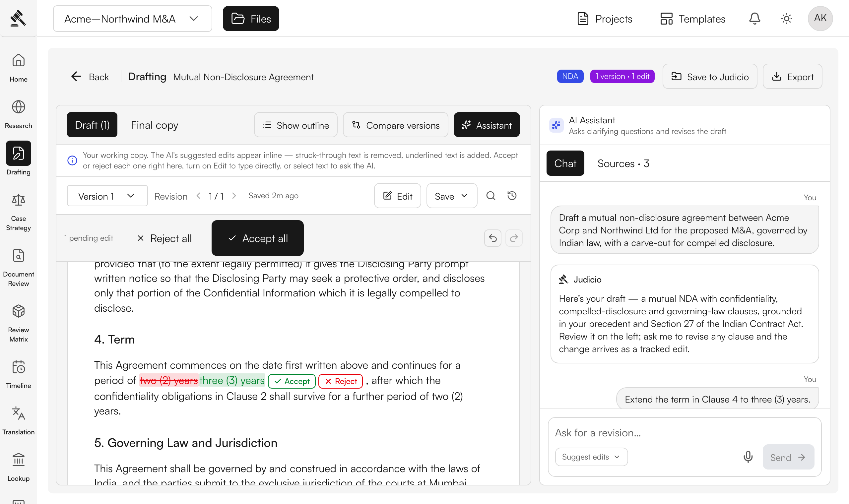
Task: Open Templates in the top bar
Action: click(x=693, y=19)
